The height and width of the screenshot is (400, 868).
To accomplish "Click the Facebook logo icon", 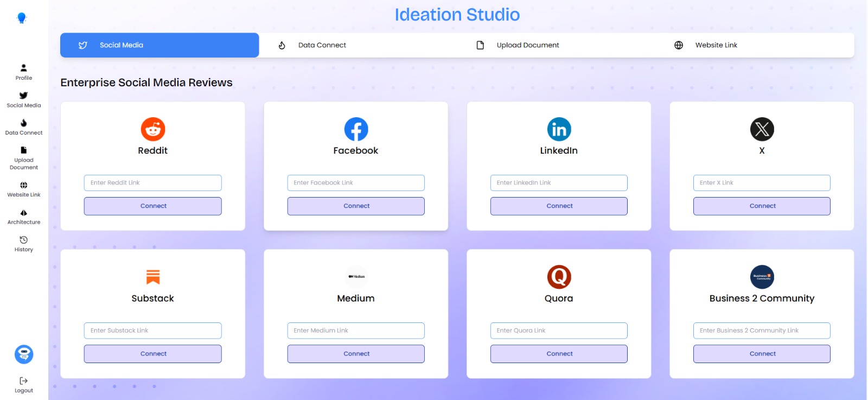I will (x=356, y=129).
